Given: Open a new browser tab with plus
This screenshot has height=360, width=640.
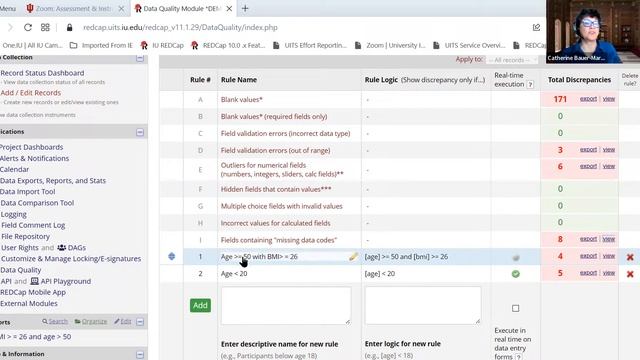Looking at the screenshot, I should pos(245,8).
